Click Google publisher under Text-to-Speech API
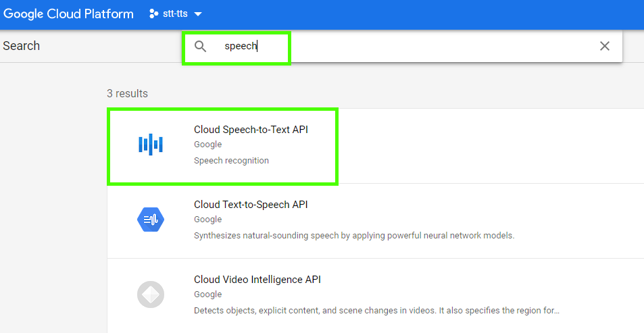Viewport: 644px width, 333px height. click(207, 220)
